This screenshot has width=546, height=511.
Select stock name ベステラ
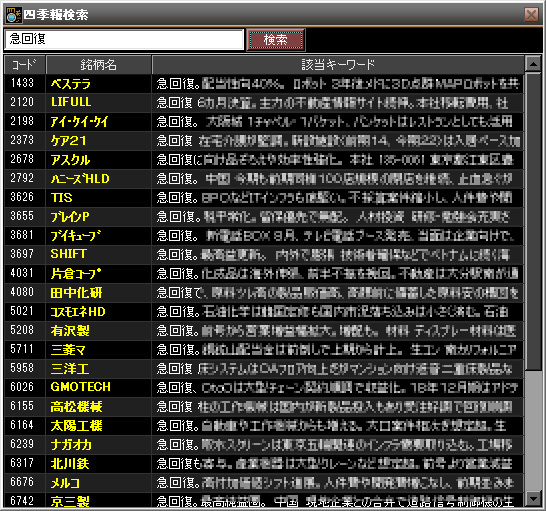click(71, 84)
